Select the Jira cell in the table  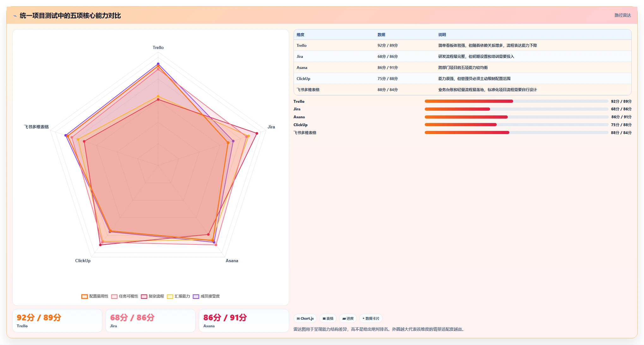(300, 57)
